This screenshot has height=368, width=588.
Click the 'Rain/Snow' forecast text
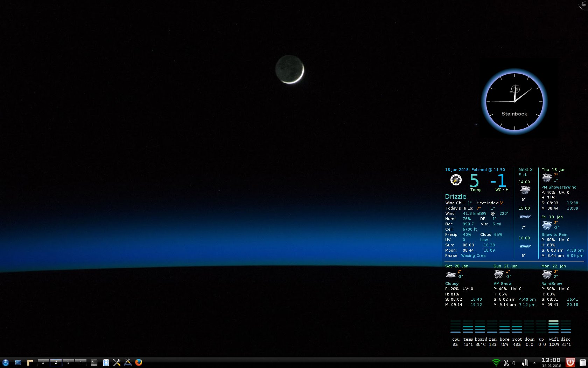(552, 284)
